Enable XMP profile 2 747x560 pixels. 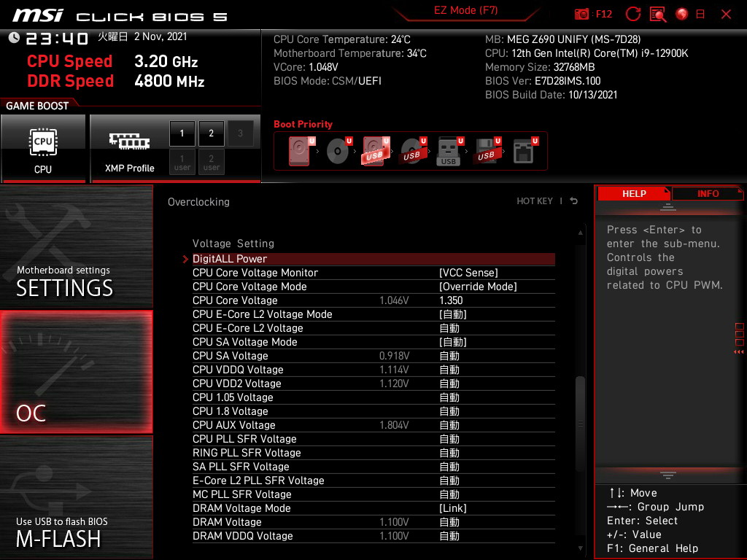pos(211,133)
